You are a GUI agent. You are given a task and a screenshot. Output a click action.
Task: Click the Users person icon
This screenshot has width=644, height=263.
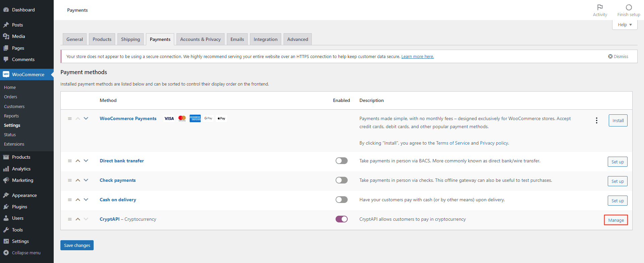[6, 218]
